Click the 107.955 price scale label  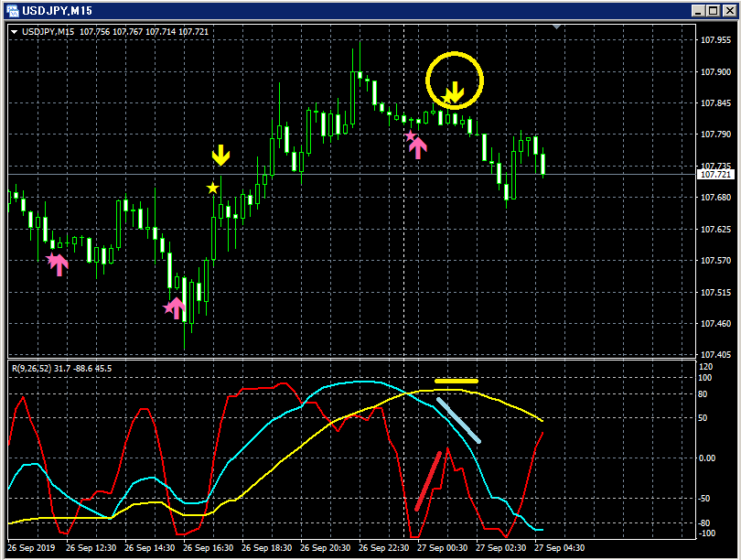(x=715, y=40)
